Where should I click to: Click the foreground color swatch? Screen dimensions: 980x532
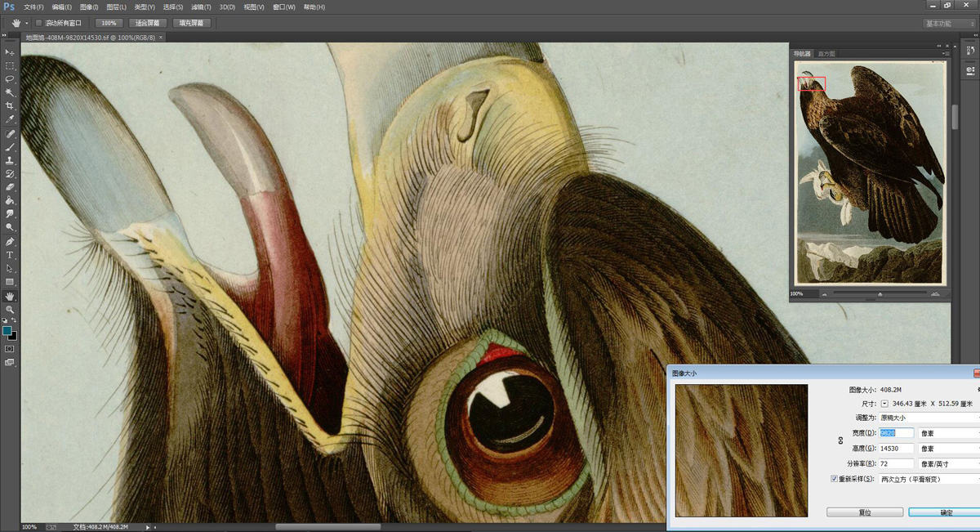7,331
